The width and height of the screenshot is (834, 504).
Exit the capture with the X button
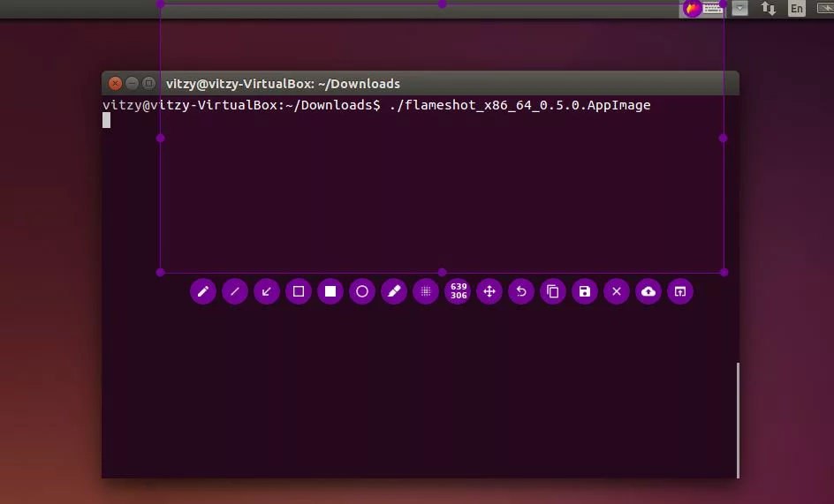click(617, 291)
